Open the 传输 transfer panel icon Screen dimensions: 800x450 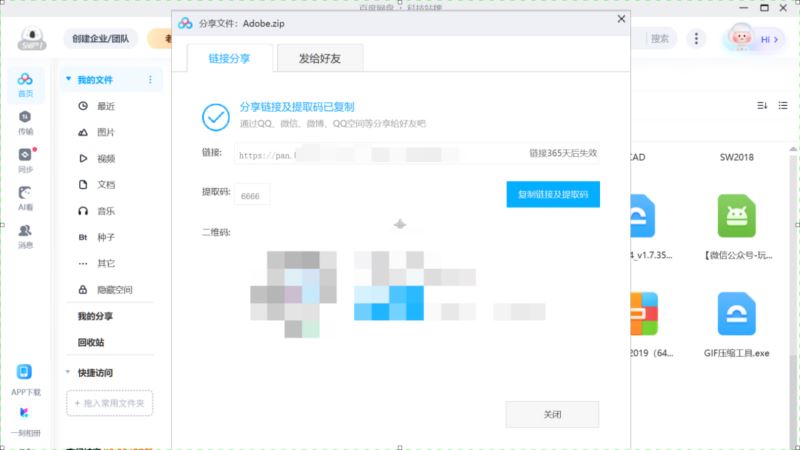pyautogui.click(x=25, y=123)
